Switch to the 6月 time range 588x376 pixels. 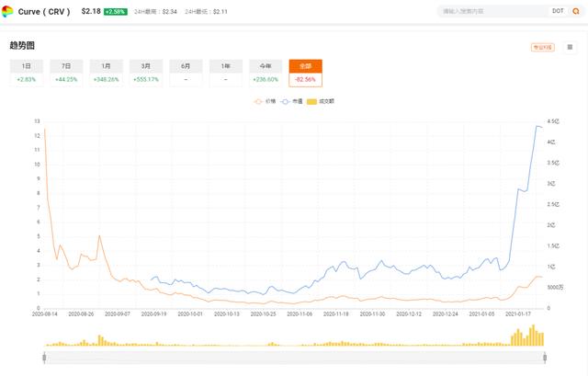pos(186,73)
